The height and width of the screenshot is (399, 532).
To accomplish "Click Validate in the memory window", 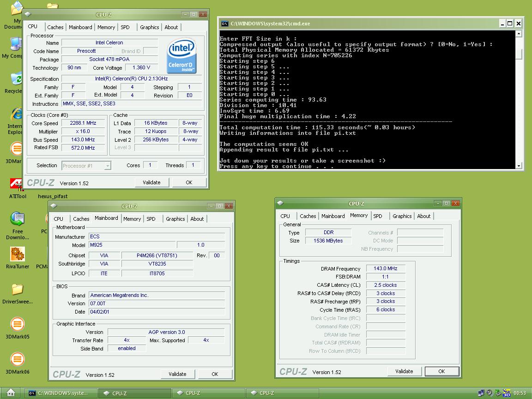I will coord(404,371).
